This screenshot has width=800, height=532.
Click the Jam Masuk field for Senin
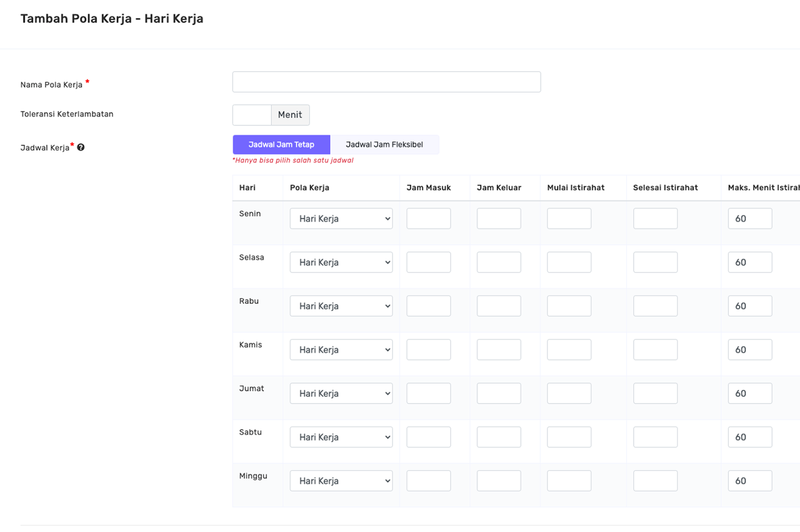428,218
